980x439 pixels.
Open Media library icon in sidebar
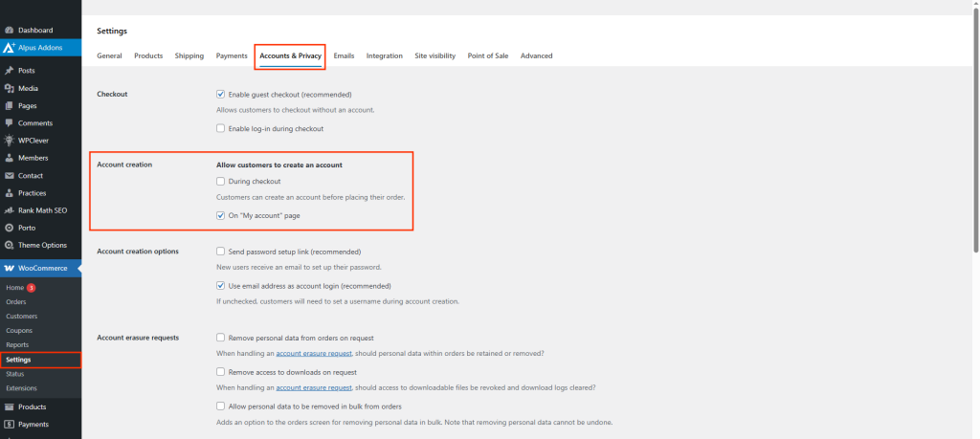tap(9, 88)
